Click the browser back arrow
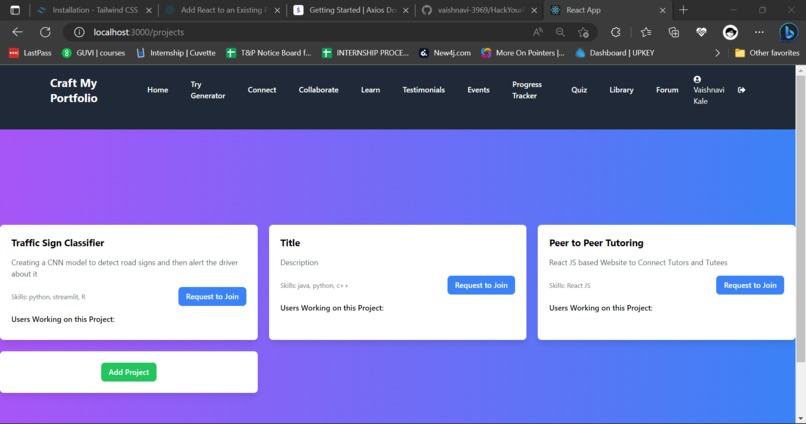Image resolution: width=806 pixels, height=424 pixels. pos(17,32)
